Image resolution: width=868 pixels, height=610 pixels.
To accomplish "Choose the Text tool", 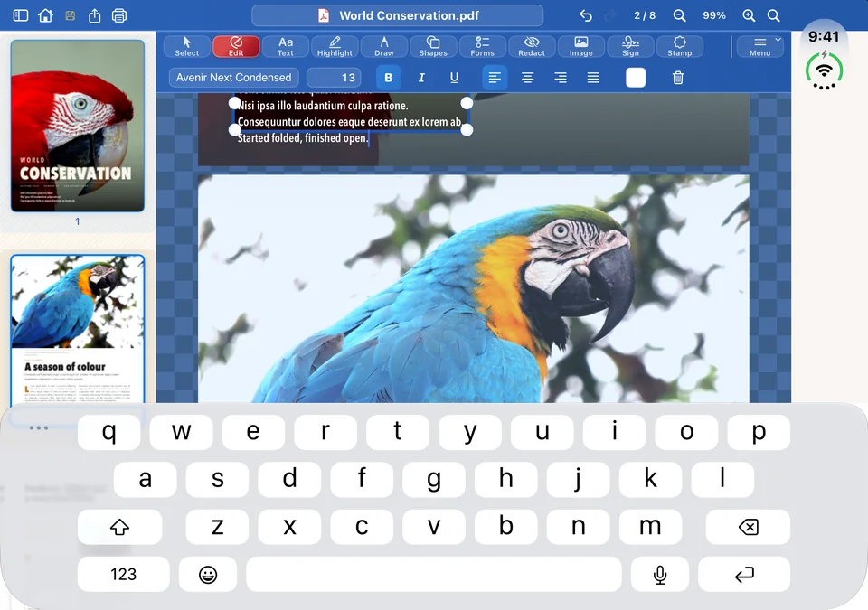I will coord(285,46).
